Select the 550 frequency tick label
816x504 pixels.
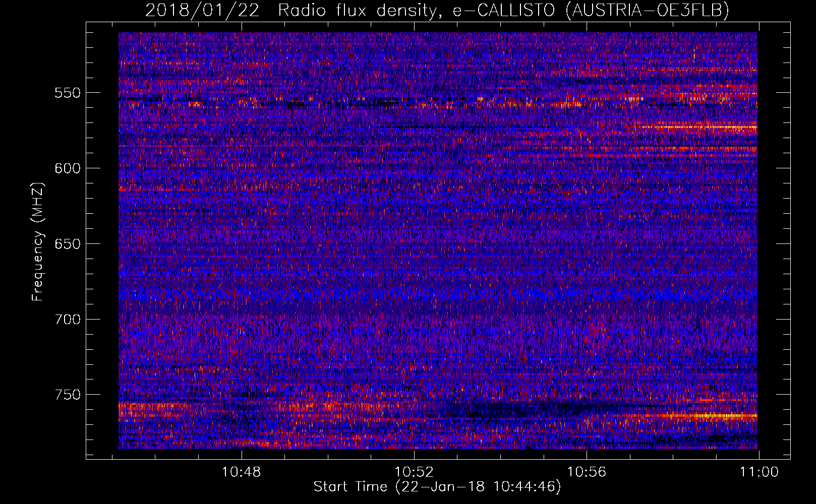(68, 93)
